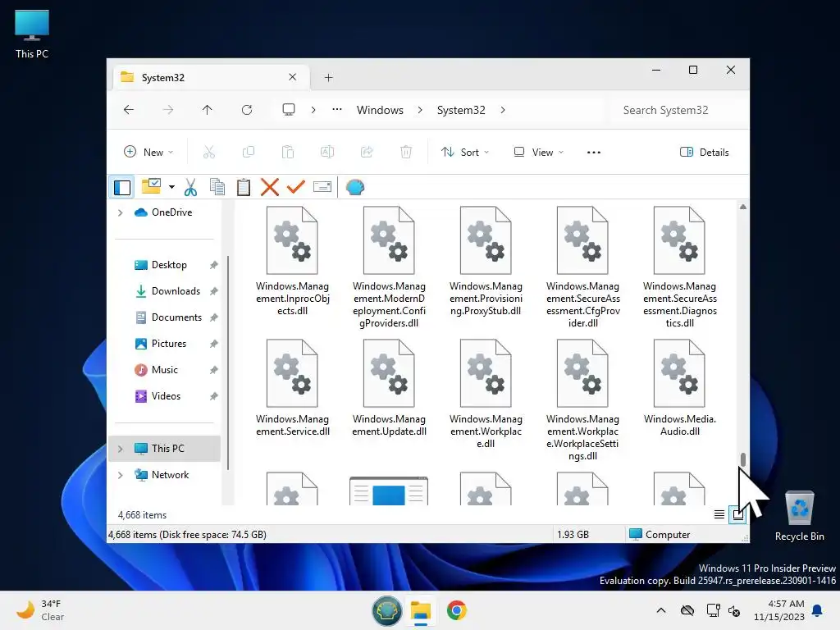Open Chrome from the taskbar
The width and height of the screenshot is (840, 630).
tap(456, 610)
